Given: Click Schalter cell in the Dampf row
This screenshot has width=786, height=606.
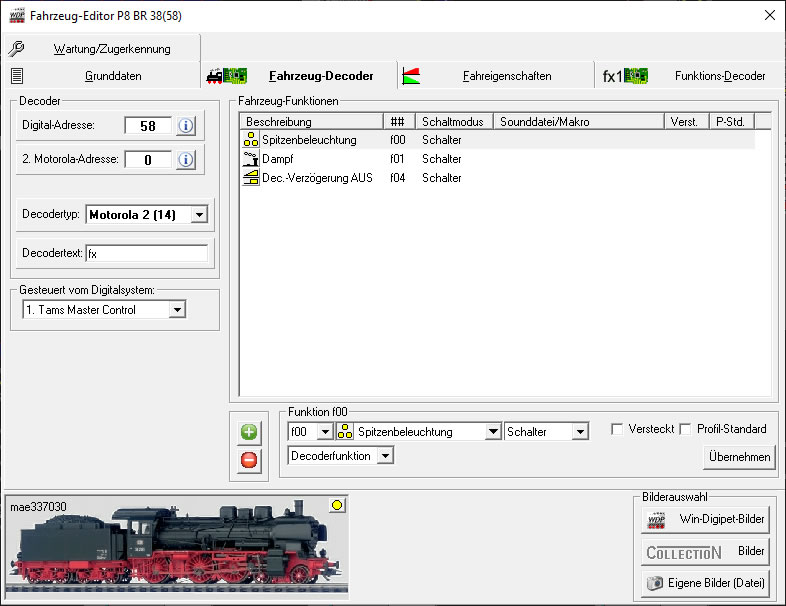Looking at the screenshot, I should click(442, 159).
